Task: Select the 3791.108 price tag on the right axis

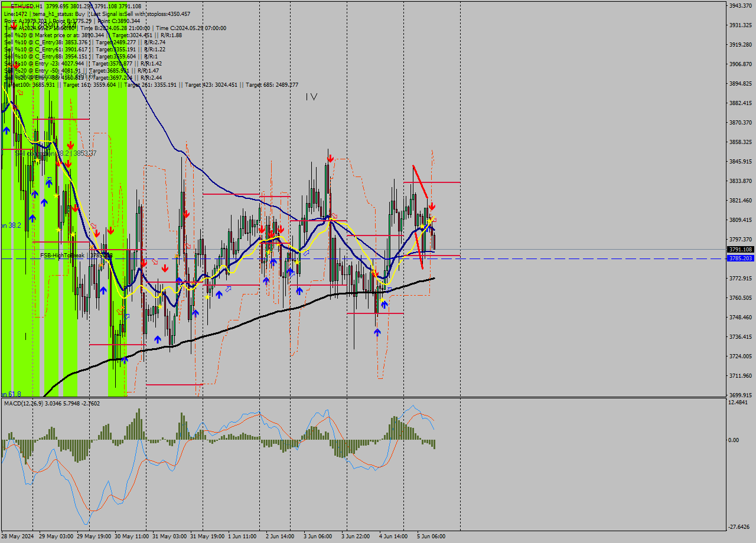Action: click(741, 250)
